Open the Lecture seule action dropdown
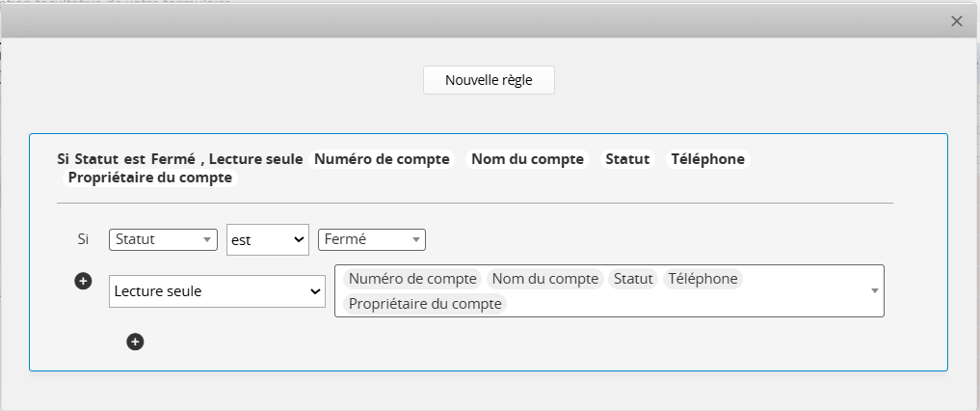This screenshot has height=411, width=980. [217, 290]
